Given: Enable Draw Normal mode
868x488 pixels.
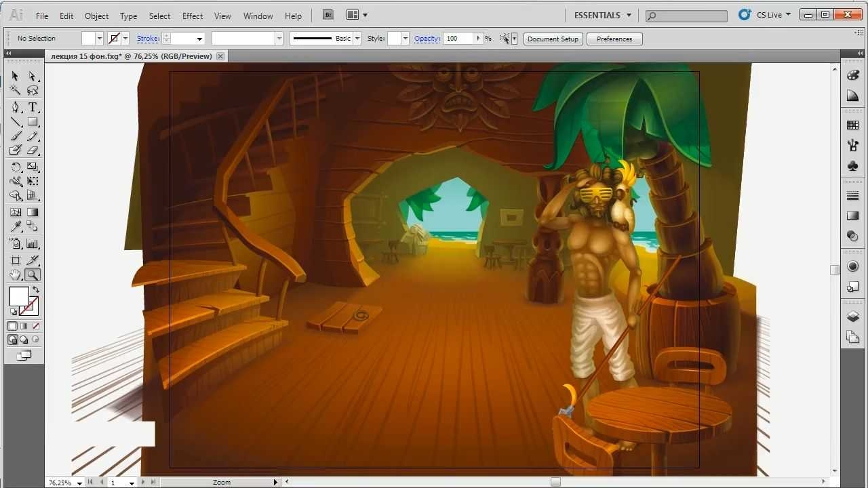Looking at the screenshot, I should 13,340.
